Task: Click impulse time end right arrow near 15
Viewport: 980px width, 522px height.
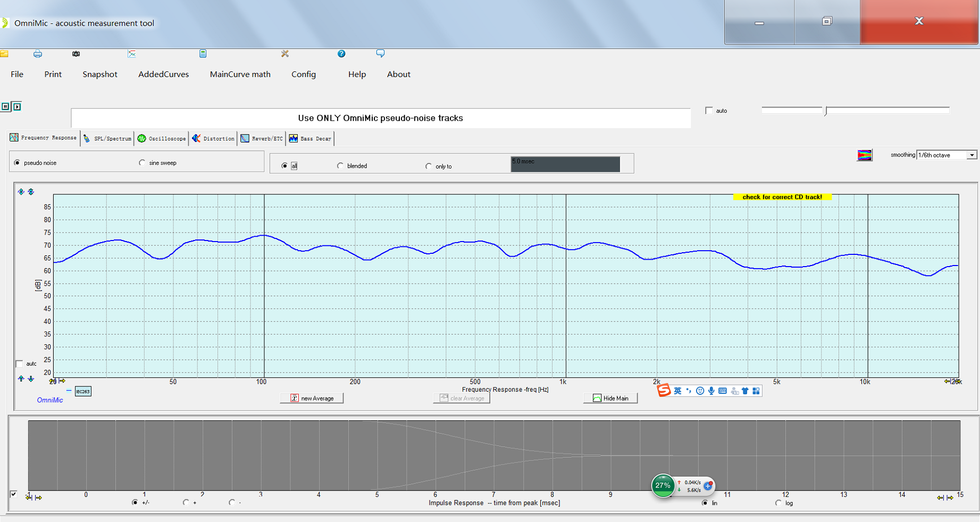Action: tap(950, 498)
